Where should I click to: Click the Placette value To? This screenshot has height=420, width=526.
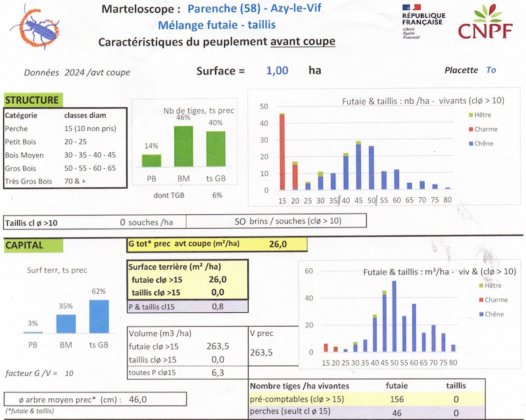490,70
